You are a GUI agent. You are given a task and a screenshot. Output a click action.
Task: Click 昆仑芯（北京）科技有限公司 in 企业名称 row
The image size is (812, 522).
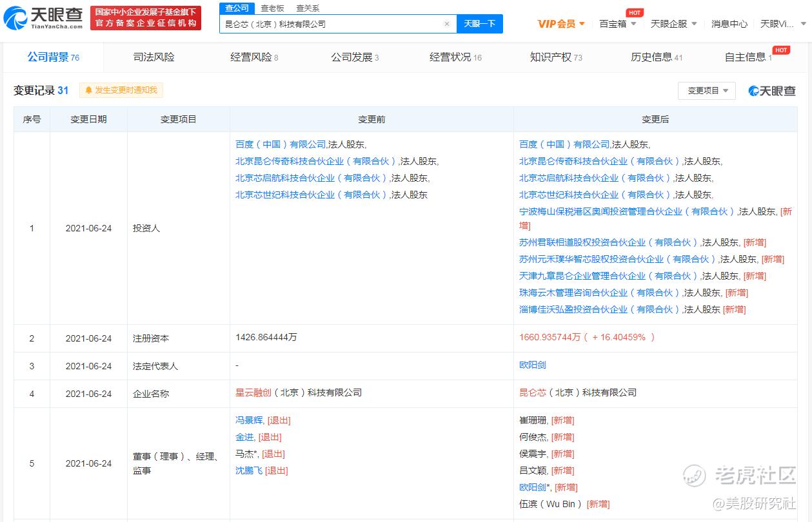578,393
